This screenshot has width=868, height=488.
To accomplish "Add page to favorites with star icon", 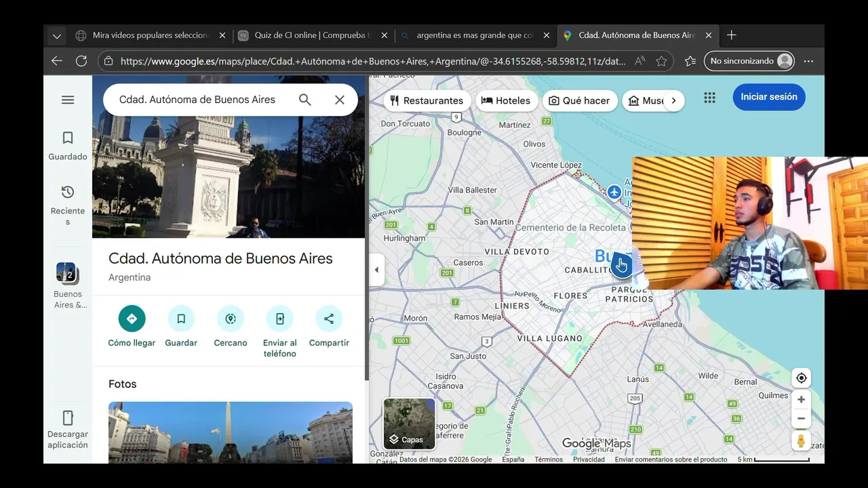I will tap(661, 61).
